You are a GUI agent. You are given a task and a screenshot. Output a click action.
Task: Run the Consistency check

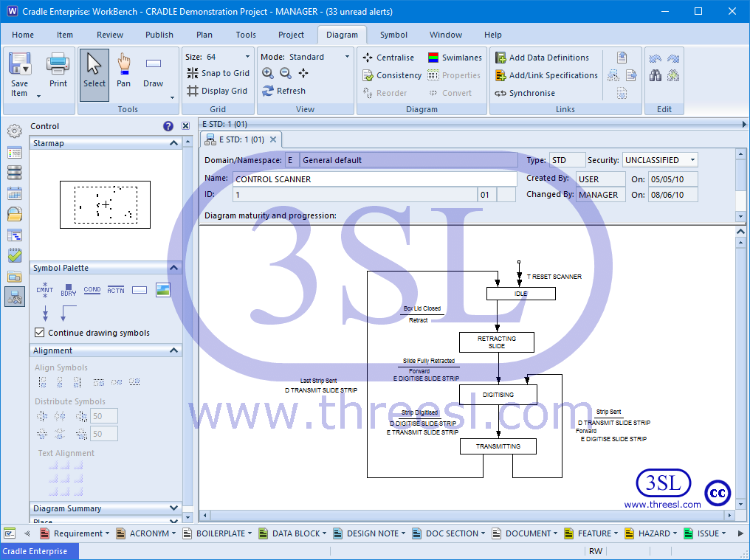point(392,75)
